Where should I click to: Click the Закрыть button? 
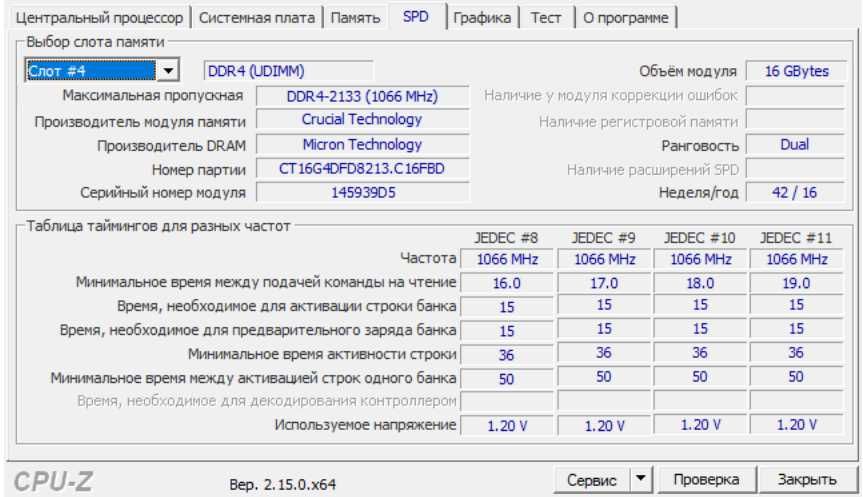(807, 480)
